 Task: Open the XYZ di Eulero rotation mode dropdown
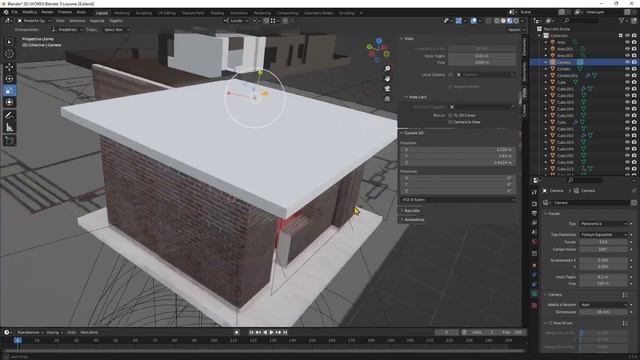pos(458,200)
